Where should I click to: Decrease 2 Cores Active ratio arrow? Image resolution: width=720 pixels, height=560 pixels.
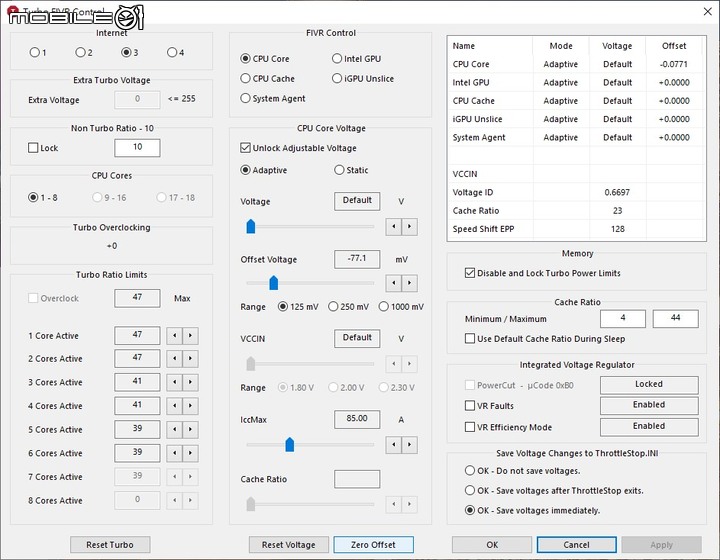(x=174, y=358)
